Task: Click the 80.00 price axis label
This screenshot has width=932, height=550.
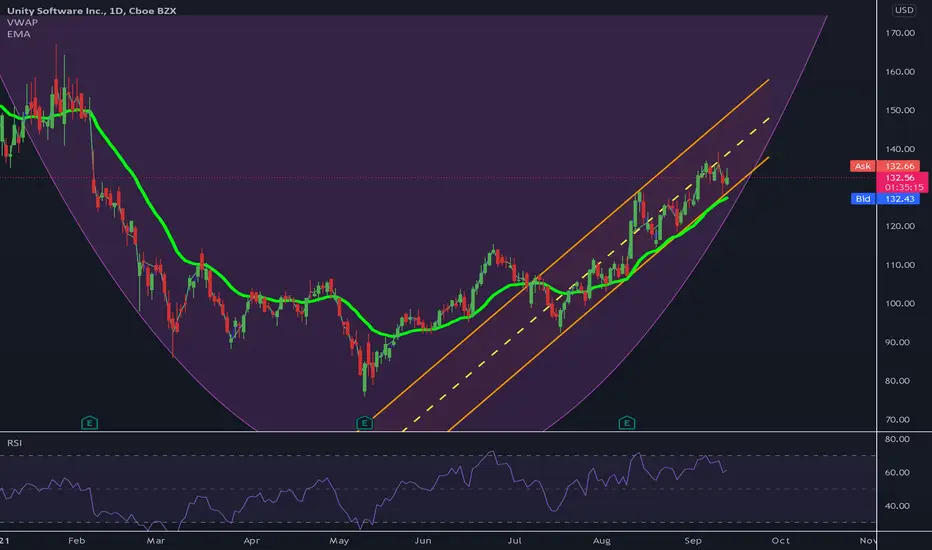Action: (897, 381)
